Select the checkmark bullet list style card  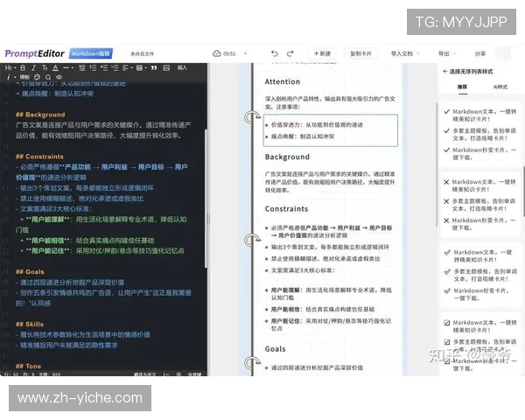480,135
